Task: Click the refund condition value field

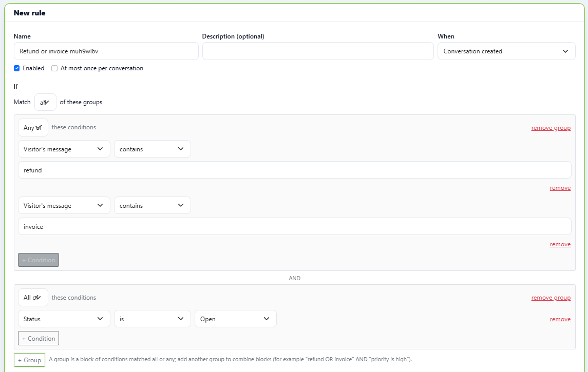Action: tap(295, 170)
